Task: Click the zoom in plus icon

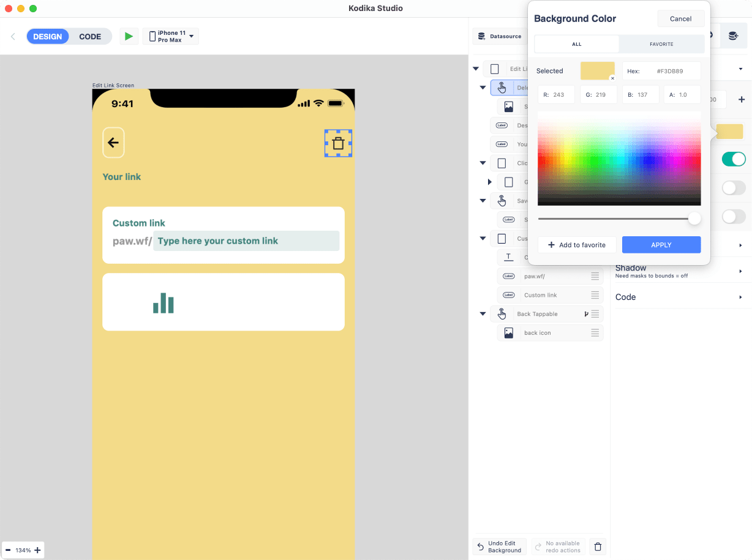Action: click(x=37, y=550)
